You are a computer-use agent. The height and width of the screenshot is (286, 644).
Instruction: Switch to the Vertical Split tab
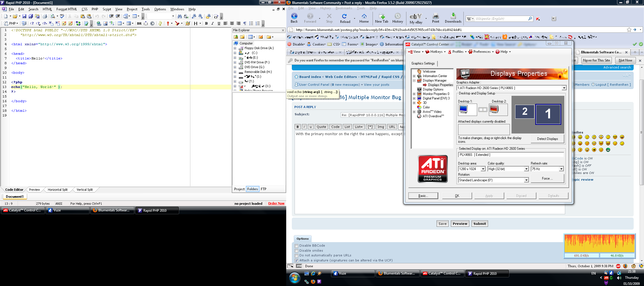coord(85,190)
